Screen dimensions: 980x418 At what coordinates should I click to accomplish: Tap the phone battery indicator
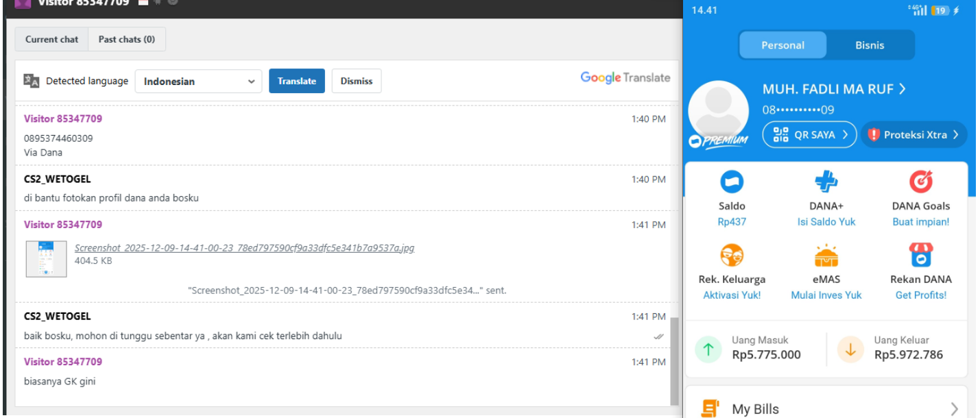[940, 10]
